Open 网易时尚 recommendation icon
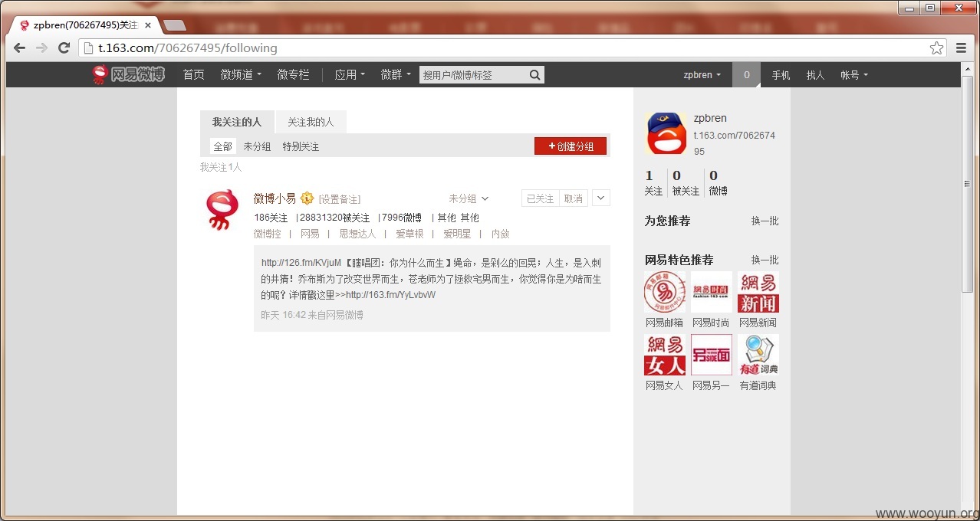The image size is (980, 521). pos(711,293)
